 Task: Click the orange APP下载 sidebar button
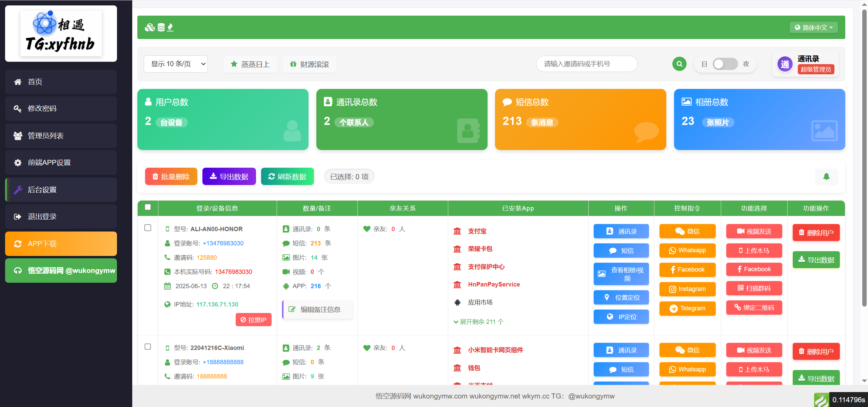(61, 244)
